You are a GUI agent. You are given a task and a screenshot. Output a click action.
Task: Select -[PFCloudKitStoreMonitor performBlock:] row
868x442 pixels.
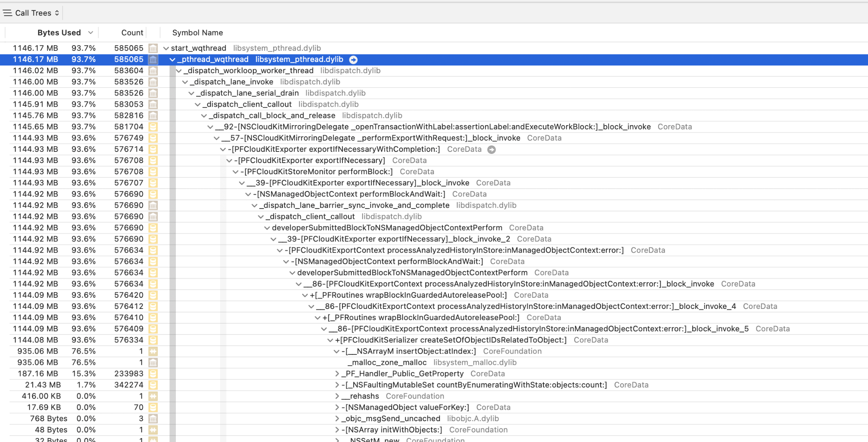click(x=434, y=171)
